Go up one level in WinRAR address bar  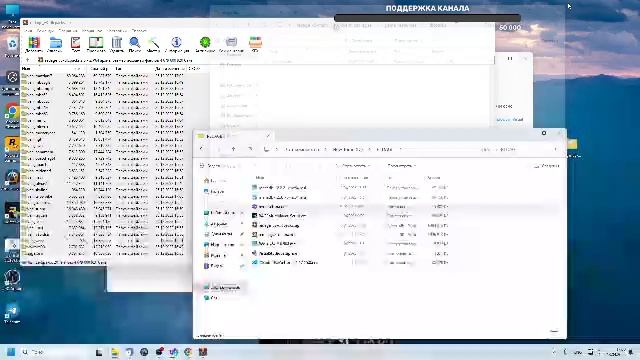[x=28, y=60]
